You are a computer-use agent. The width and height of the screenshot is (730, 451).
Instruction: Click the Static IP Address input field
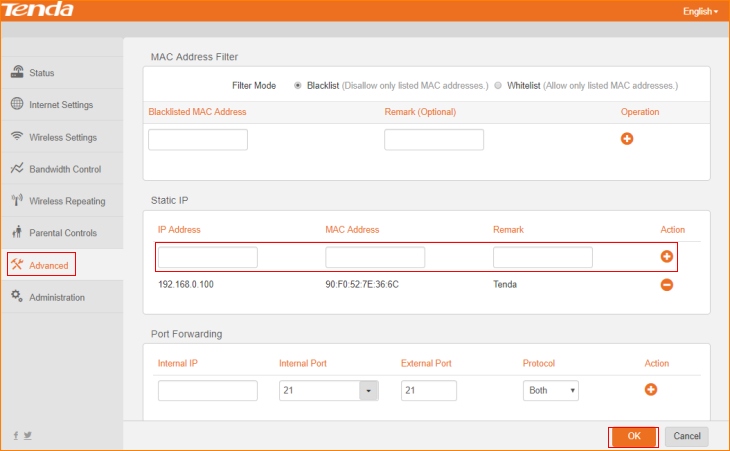(x=208, y=258)
